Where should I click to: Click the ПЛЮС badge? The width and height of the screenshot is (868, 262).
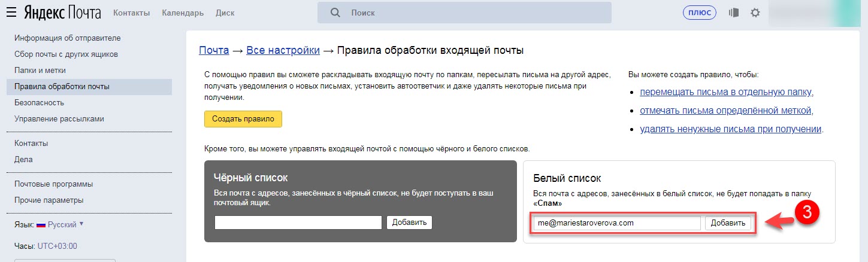point(700,13)
